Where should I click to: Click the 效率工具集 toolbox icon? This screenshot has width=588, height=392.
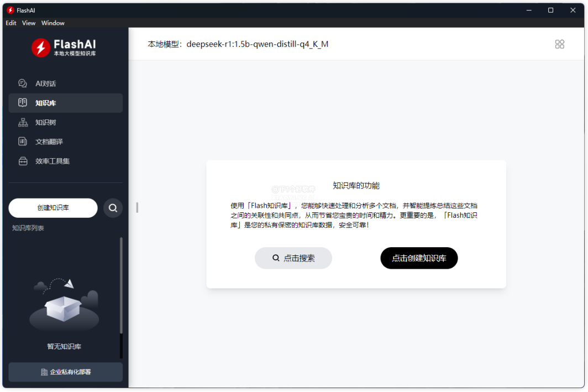click(23, 161)
